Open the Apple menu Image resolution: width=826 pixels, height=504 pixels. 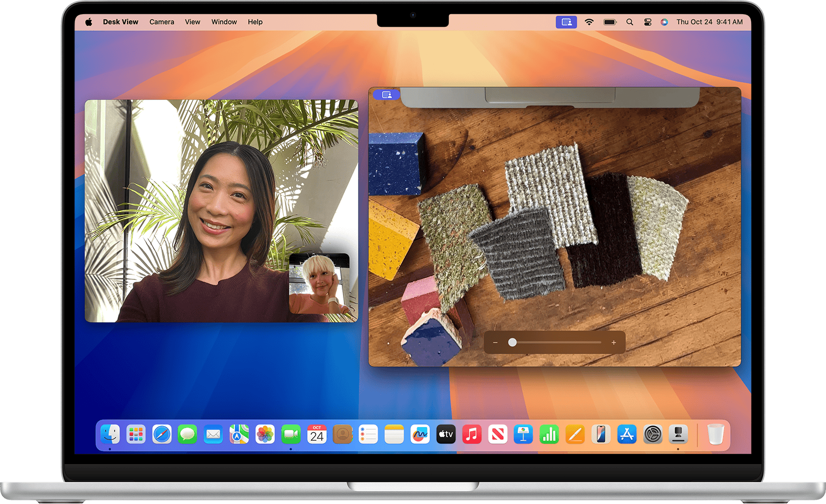click(x=89, y=22)
